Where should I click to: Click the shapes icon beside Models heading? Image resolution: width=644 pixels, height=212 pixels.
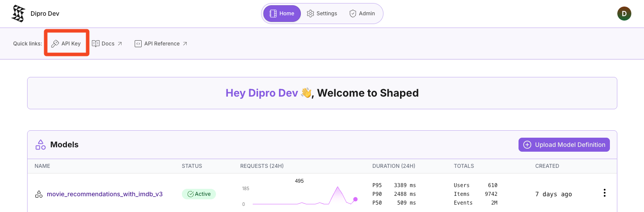41,145
